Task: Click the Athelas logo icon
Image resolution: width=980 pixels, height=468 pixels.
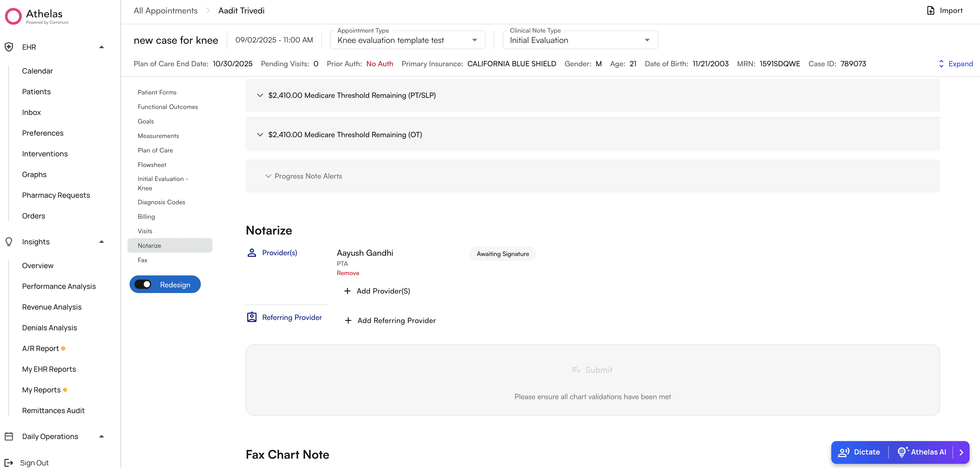Action: [x=13, y=16]
